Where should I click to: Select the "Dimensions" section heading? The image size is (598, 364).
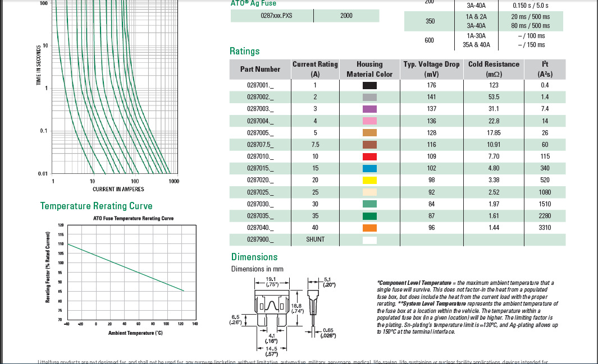click(x=254, y=257)
